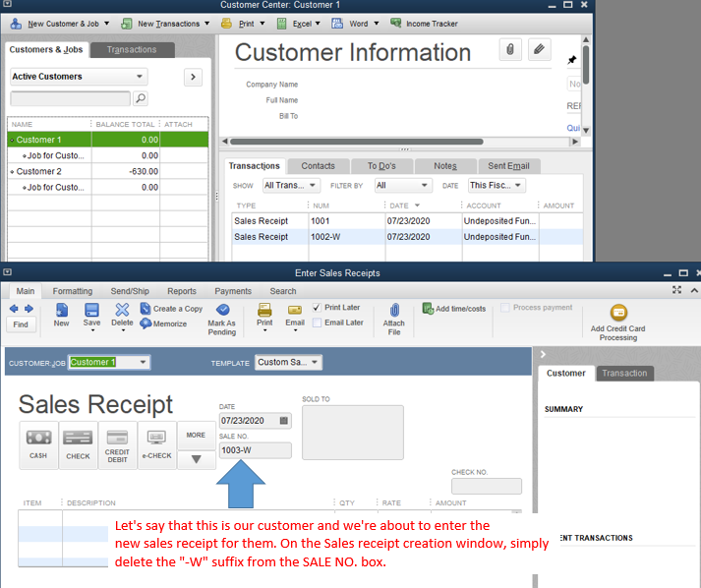The image size is (701, 588).
Task: Open New Transactions dropdown
Action: pos(165,24)
